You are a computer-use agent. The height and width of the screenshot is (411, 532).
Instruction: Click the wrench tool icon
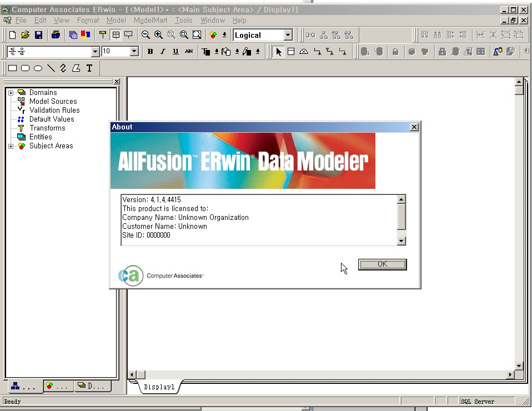(511, 52)
